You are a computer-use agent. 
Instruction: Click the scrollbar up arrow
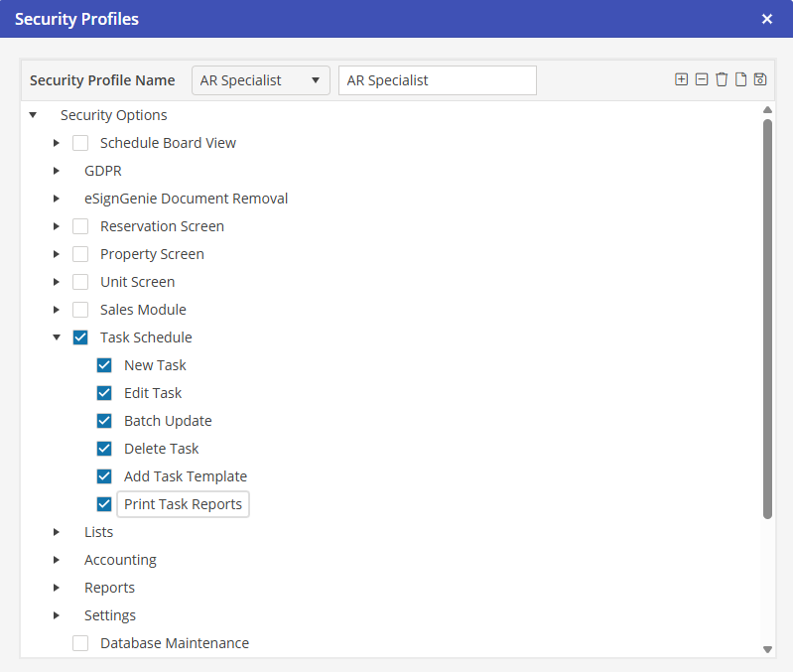767,110
